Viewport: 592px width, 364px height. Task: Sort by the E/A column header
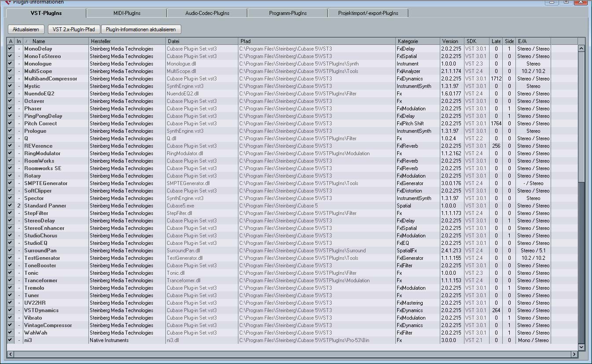(x=533, y=41)
